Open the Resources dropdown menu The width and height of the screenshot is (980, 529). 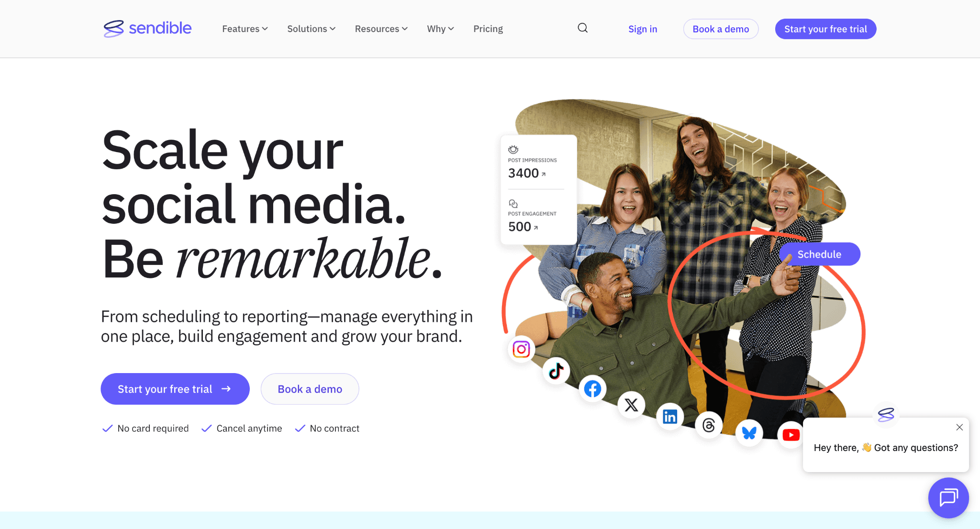point(381,29)
